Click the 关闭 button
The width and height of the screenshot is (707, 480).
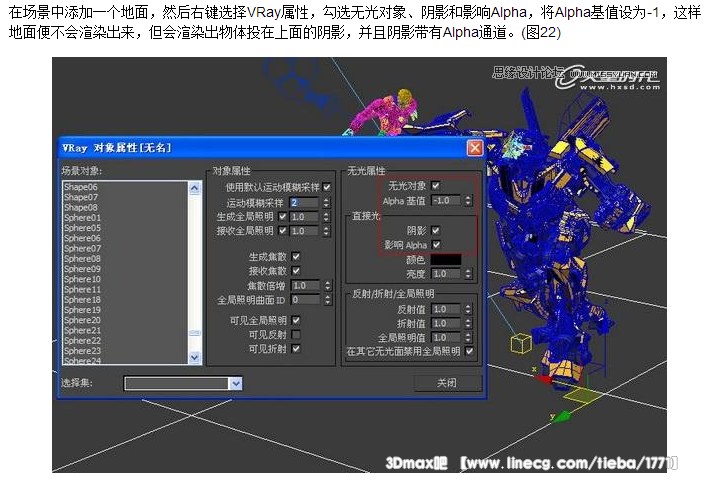tap(447, 383)
